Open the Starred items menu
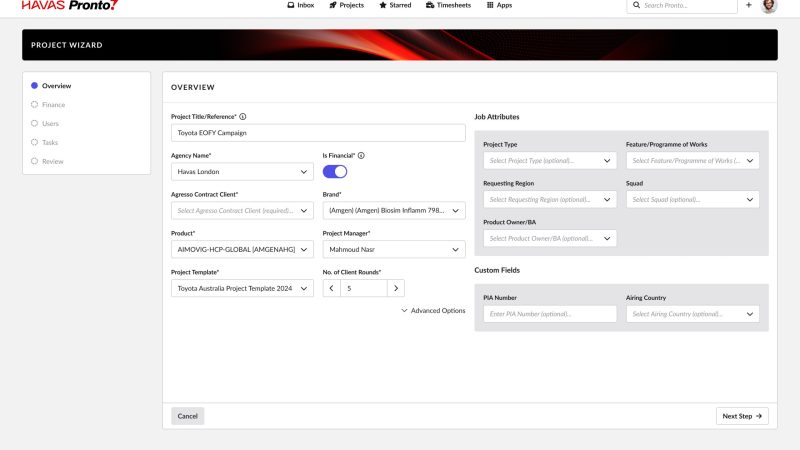The image size is (800, 450). pyautogui.click(x=395, y=5)
